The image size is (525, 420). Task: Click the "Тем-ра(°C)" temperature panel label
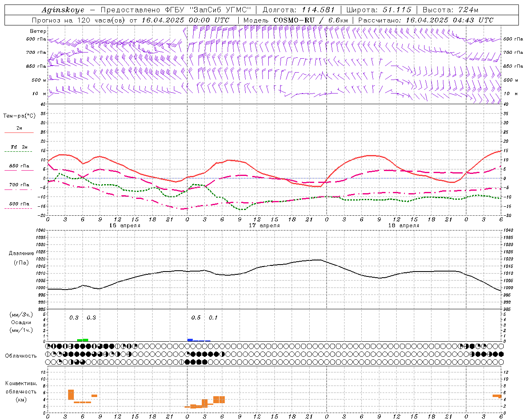click(x=19, y=116)
